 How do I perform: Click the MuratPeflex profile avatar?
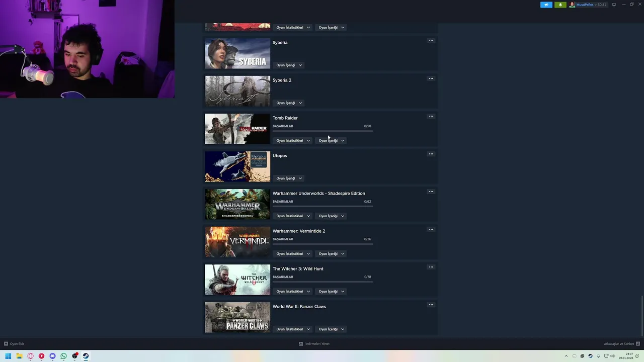[572, 5]
